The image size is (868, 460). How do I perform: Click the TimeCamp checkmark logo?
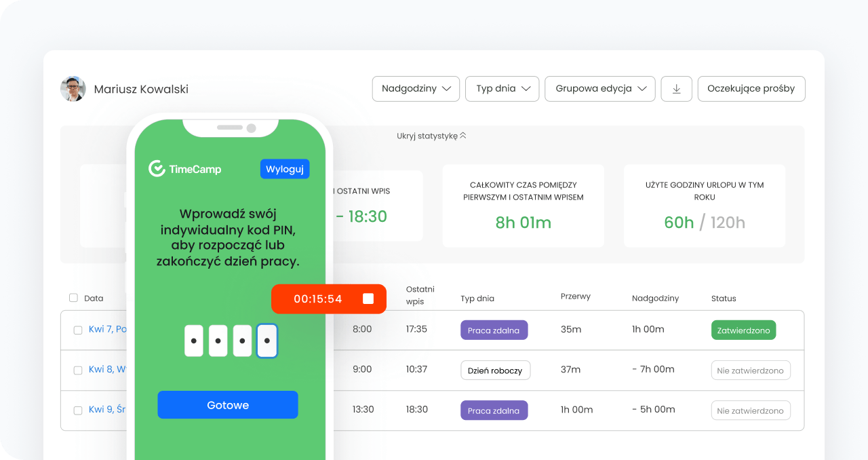click(x=157, y=168)
